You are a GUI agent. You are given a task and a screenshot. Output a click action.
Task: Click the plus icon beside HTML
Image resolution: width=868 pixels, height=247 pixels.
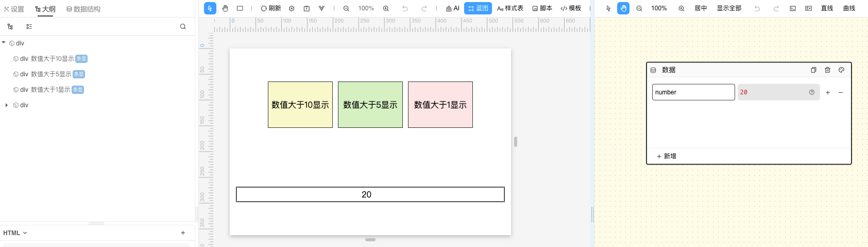(x=183, y=233)
